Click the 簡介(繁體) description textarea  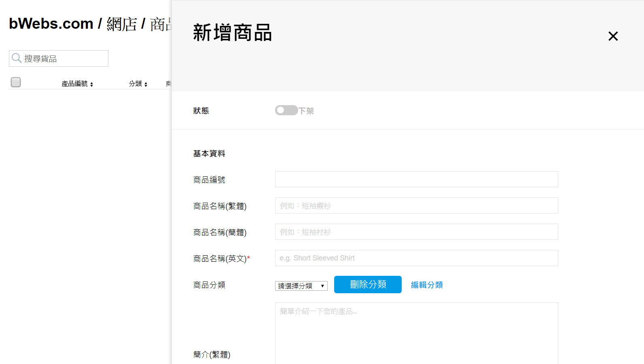[416, 334]
